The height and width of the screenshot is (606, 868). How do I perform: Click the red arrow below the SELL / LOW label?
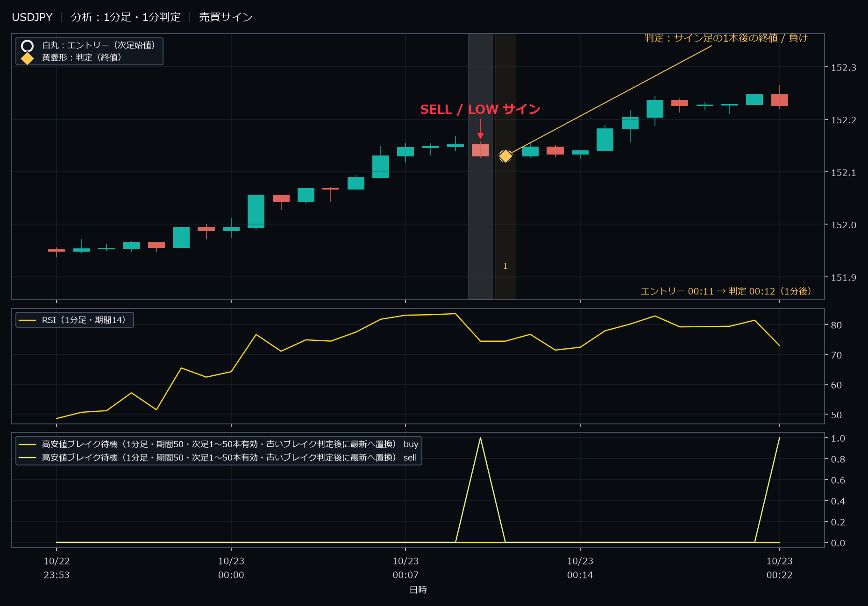(x=480, y=129)
